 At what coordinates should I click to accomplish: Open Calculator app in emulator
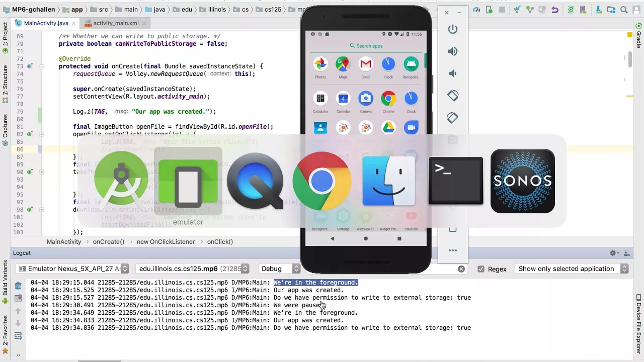point(320,99)
